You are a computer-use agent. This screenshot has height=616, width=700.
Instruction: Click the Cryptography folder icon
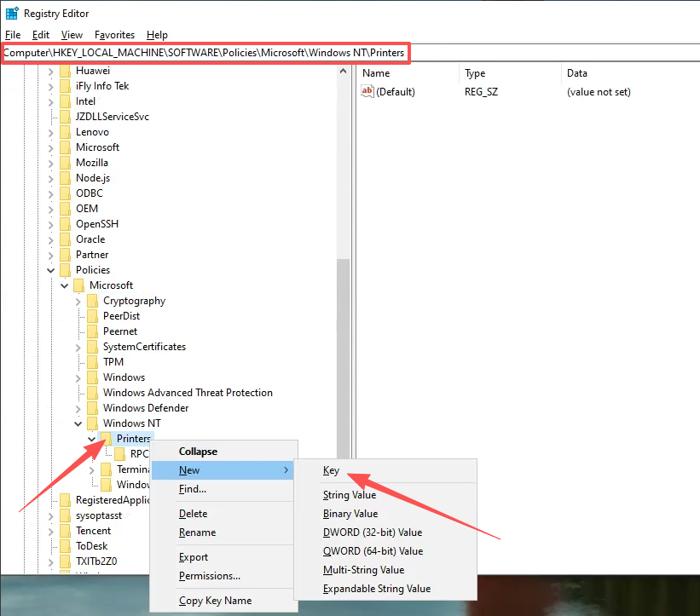(x=92, y=301)
